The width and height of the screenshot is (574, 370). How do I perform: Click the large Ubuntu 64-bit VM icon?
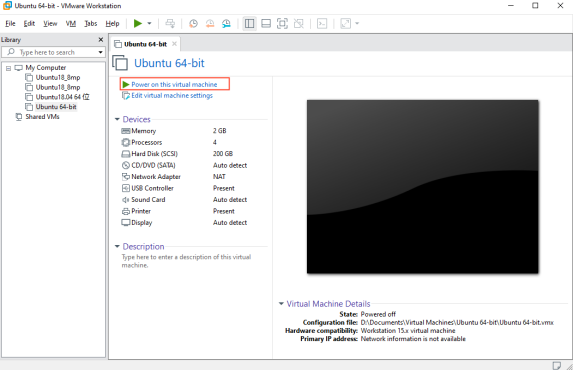120,63
